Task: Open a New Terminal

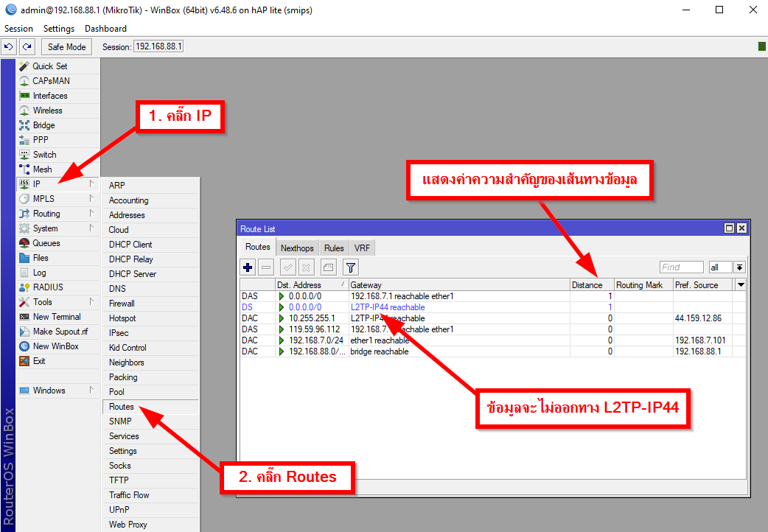Action: (57, 316)
